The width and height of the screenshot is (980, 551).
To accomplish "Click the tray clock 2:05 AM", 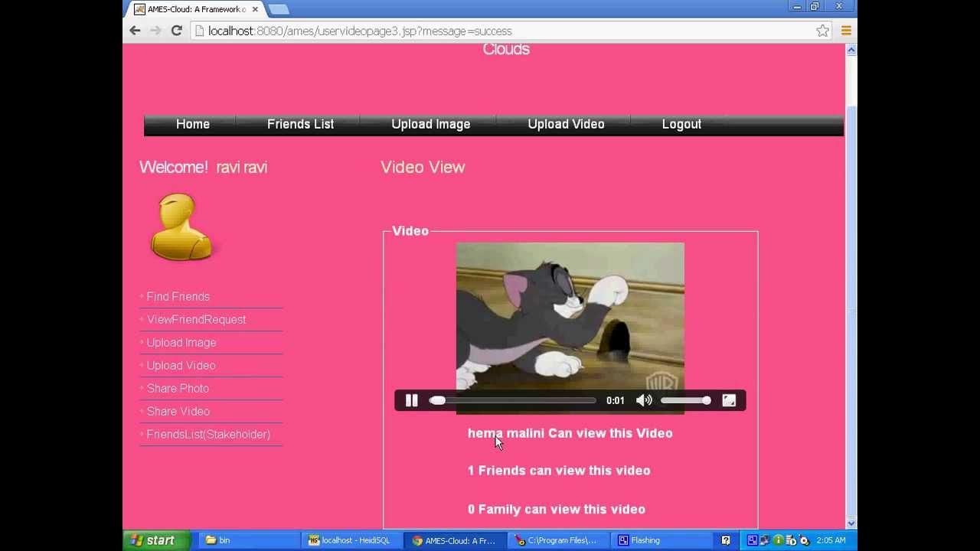I will pos(831,540).
